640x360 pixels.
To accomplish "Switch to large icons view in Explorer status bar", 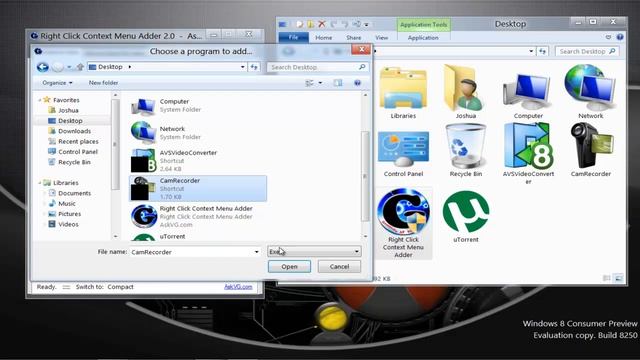I will tap(619, 278).
